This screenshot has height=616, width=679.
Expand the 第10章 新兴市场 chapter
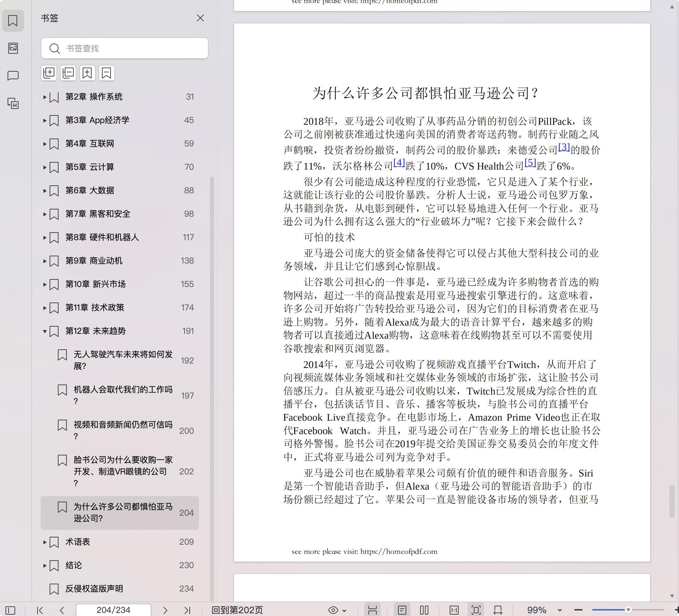click(x=45, y=285)
